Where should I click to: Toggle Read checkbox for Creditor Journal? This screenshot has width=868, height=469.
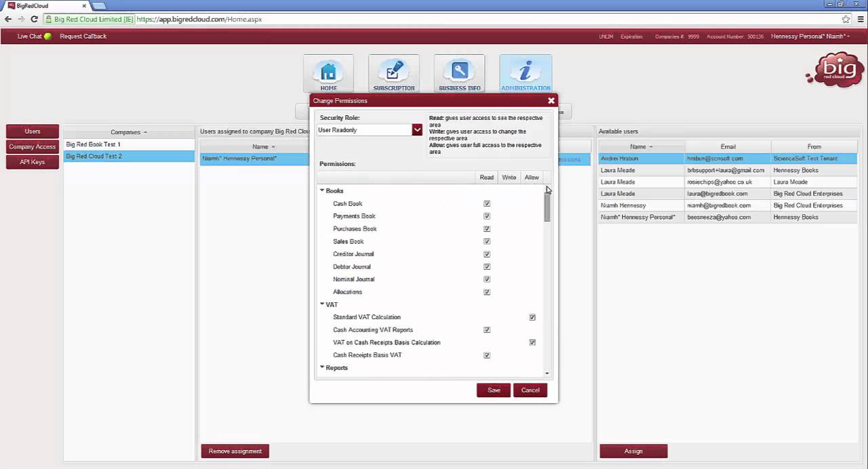click(x=486, y=254)
